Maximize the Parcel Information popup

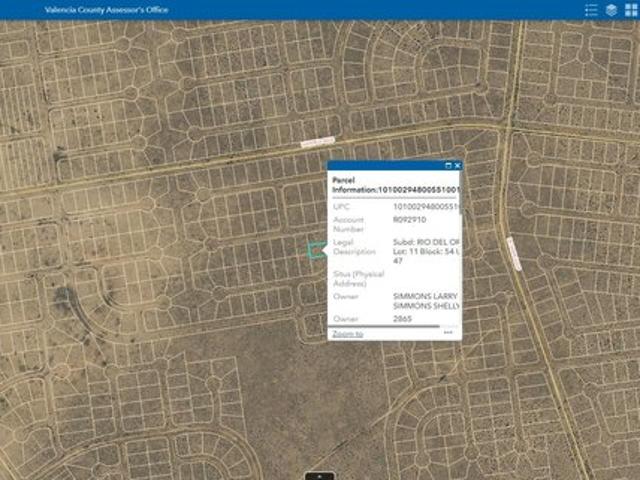(448, 166)
